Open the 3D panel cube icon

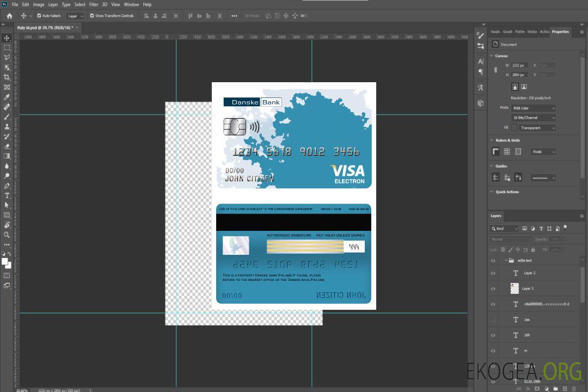pos(480,103)
